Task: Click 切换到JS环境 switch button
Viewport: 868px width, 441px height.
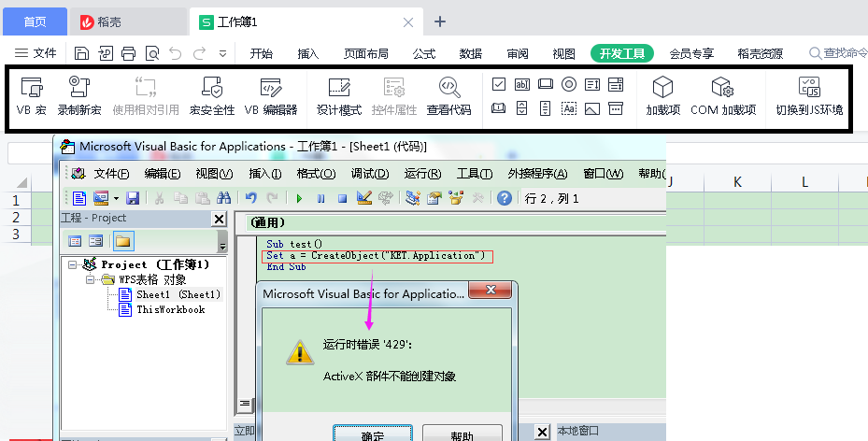Action: (x=809, y=95)
